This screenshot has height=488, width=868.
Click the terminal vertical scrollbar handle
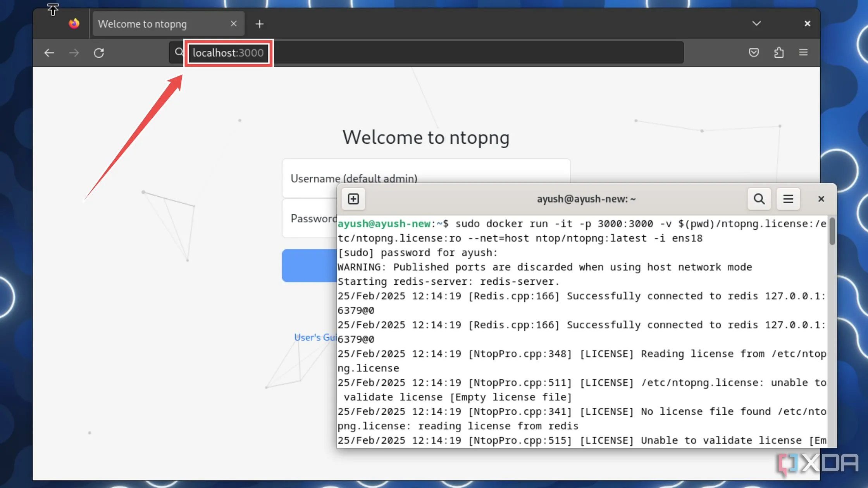[x=832, y=231]
